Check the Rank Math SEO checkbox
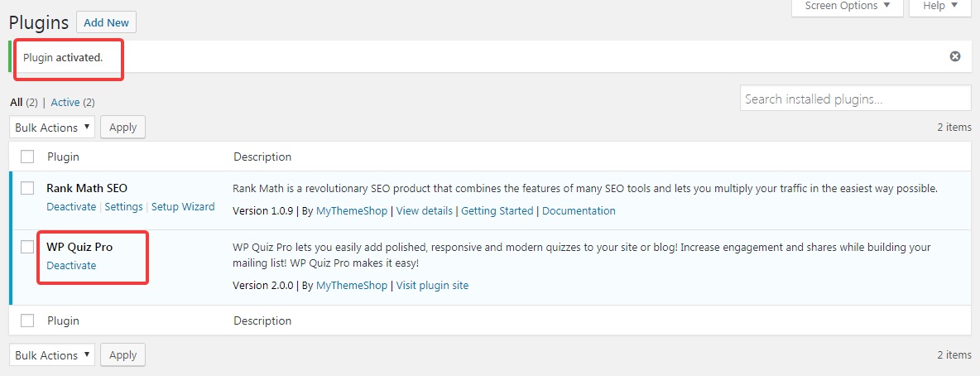980x376 pixels. [27, 188]
